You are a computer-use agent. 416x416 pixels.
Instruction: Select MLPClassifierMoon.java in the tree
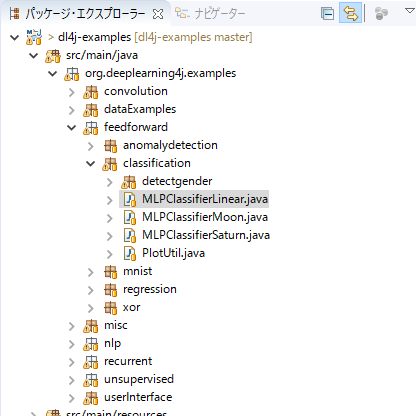click(x=205, y=217)
